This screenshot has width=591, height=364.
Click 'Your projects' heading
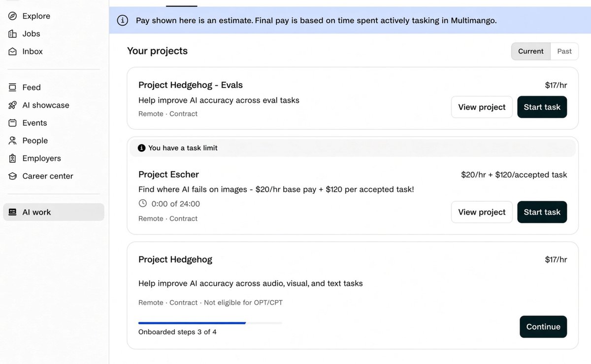pyautogui.click(x=157, y=51)
